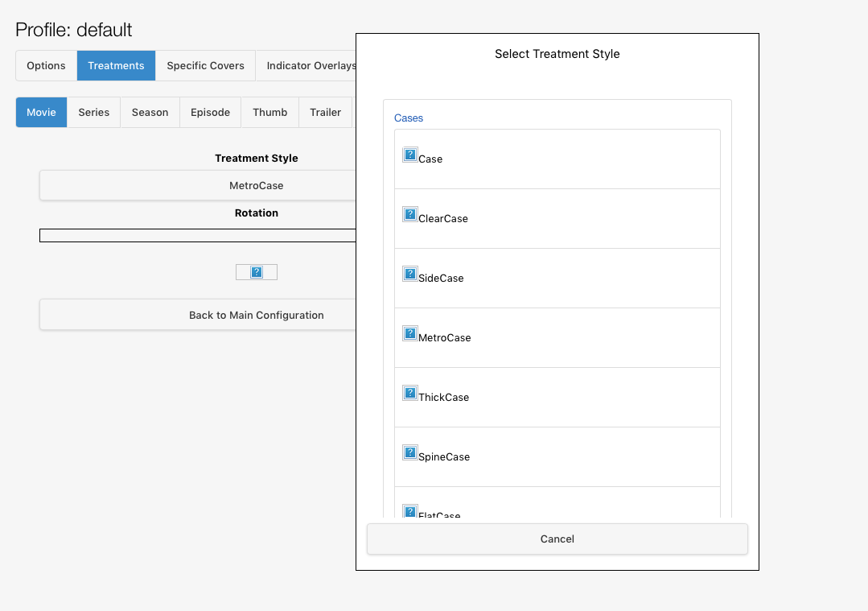Click the FlatCase thumbnail icon
Image resolution: width=868 pixels, height=611 pixels.
410,511
